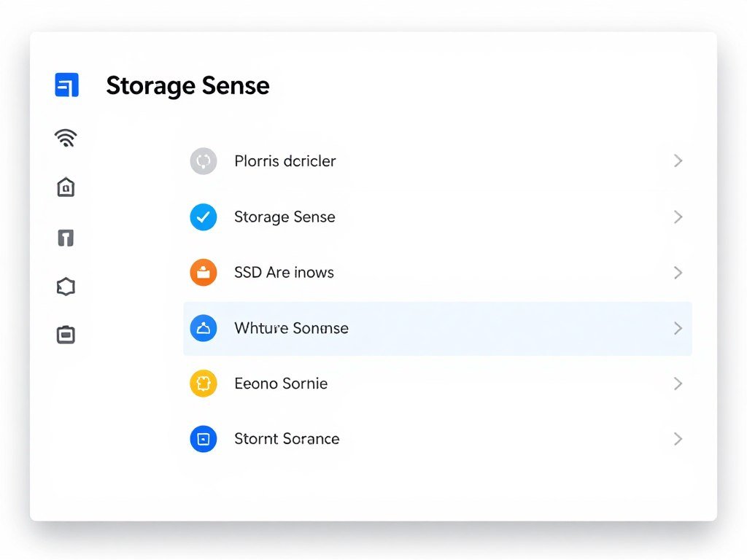Screen dimensions: 747x560
Task: Open the home settings sidebar icon
Action: (x=66, y=187)
